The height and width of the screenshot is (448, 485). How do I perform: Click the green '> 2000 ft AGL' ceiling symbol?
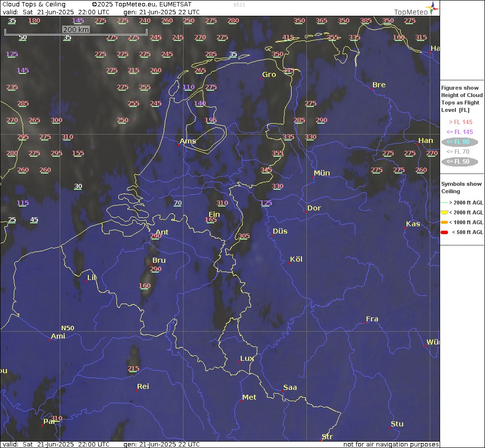pos(444,203)
